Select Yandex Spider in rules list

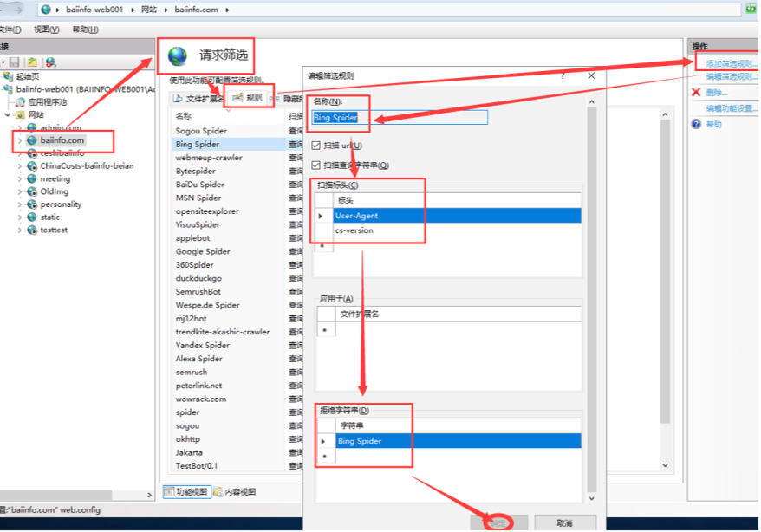[x=202, y=346]
